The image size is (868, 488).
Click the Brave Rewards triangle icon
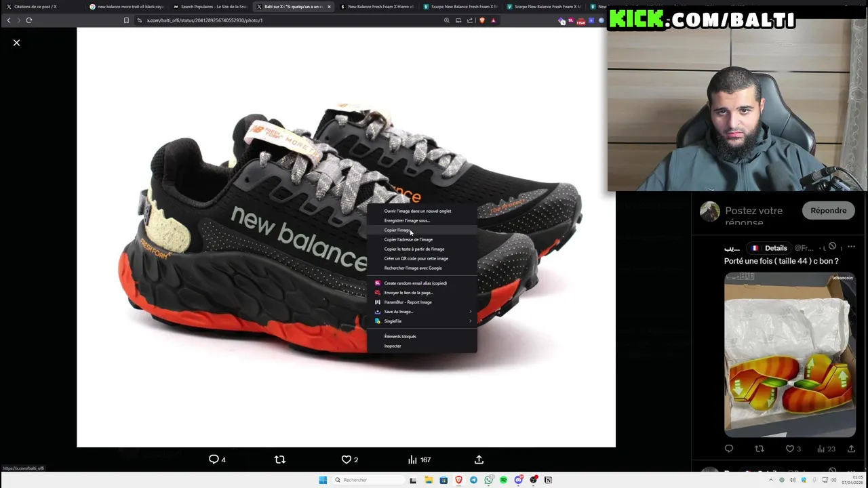tap(493, 20)
